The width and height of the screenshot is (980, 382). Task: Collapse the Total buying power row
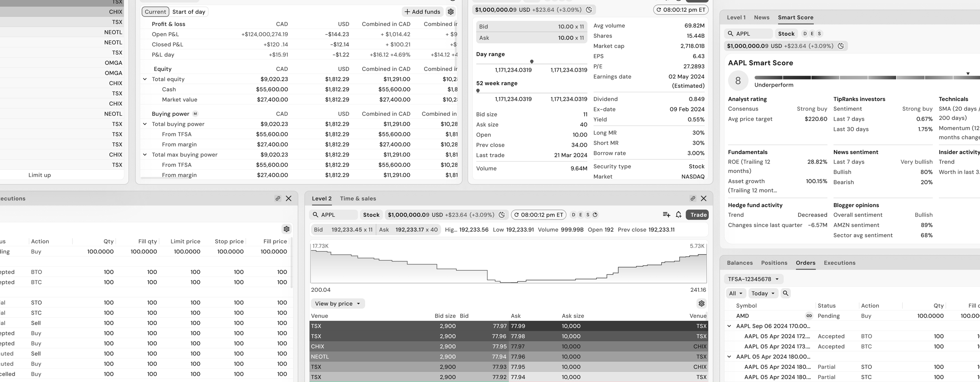pyautogui.click(x=145, y=124)
